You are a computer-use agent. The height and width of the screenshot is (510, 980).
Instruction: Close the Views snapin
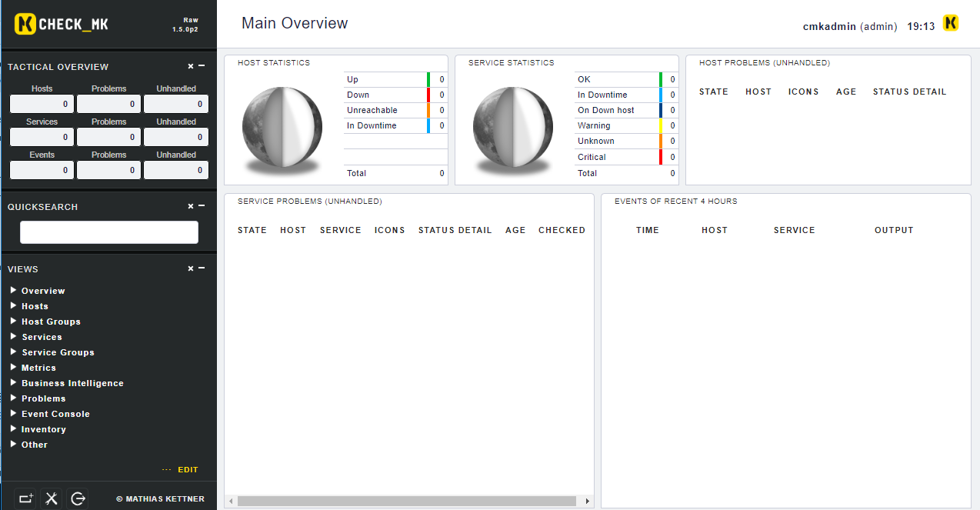point(191,269)
